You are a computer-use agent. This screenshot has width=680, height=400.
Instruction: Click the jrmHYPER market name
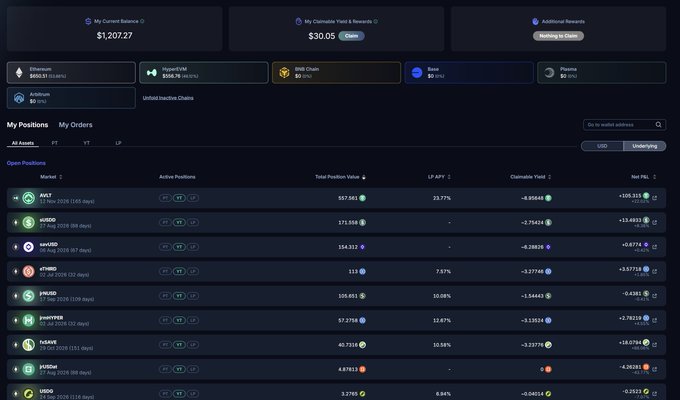tap(51, 318)
